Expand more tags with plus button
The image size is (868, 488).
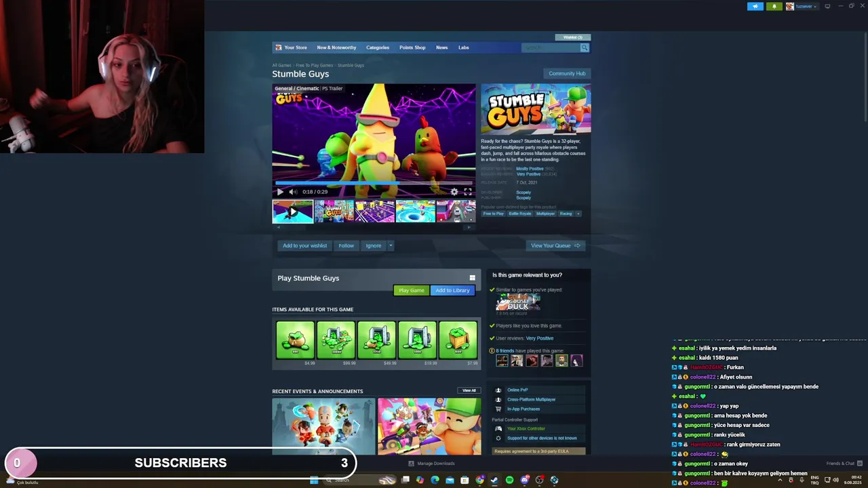pos(578,213)
